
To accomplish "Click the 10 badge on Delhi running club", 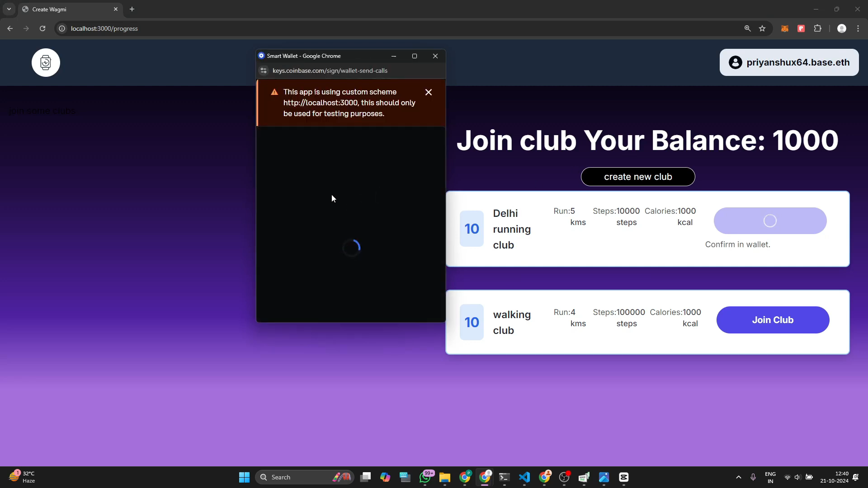I will click(472, 229).
